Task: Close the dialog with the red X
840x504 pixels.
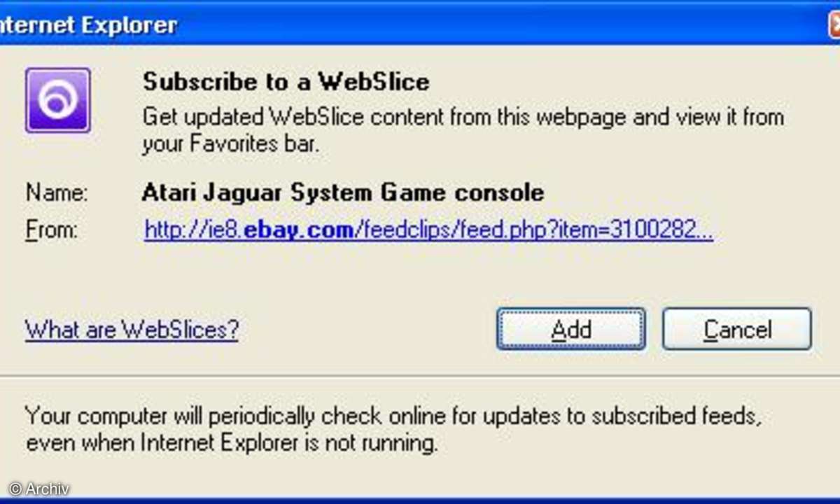Action: click(834, 24)
